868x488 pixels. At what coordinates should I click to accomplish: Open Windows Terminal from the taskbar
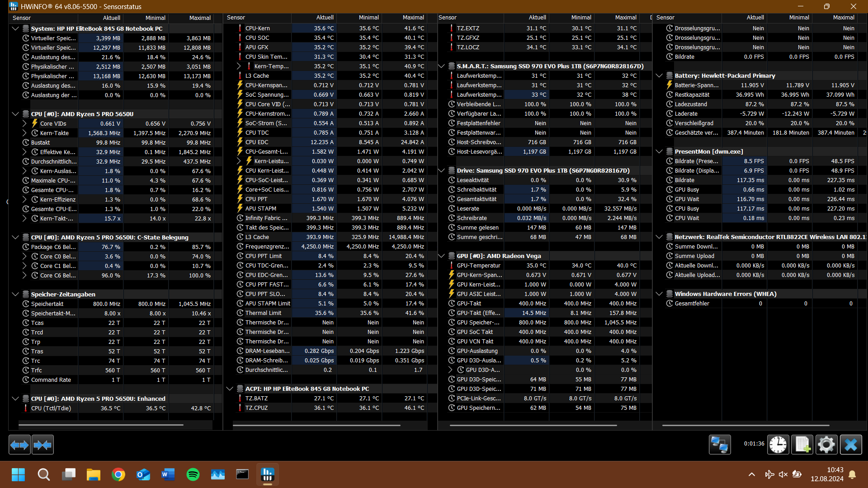[242, 474]
